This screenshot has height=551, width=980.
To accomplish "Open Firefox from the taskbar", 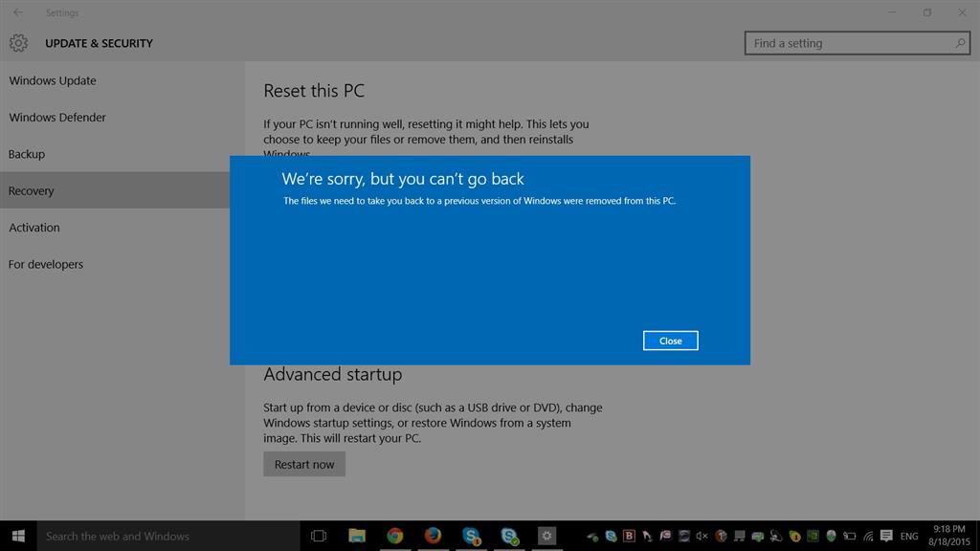I will tap(433, 536).
